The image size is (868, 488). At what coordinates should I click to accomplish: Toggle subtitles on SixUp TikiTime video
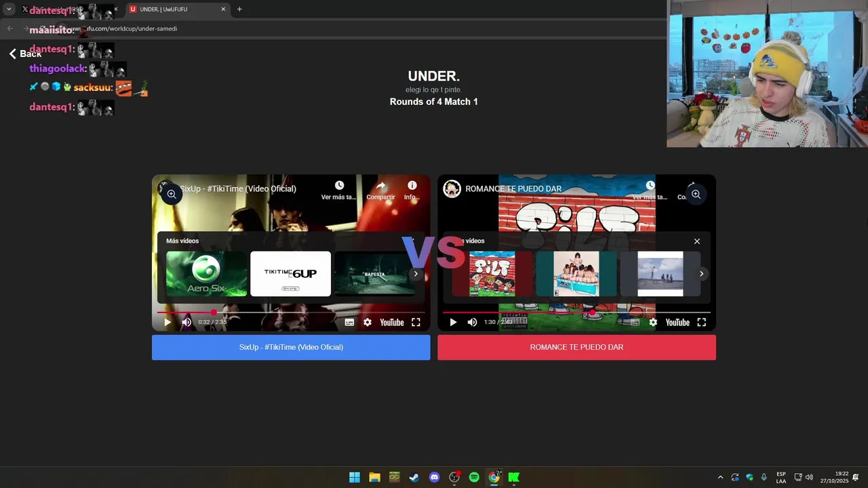pyautogui.click(x=349, y=323)
